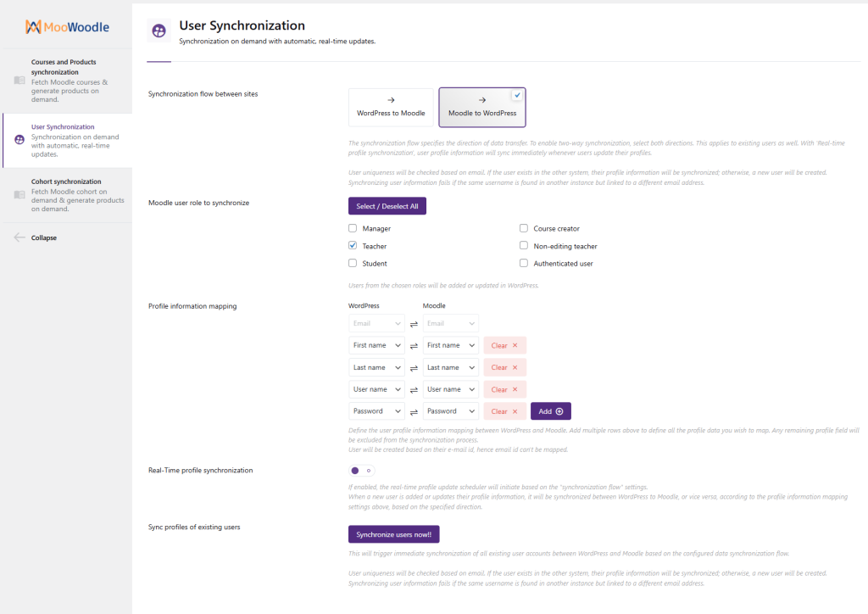Open the Moodle Last name dropdown
Image resolution: width=868 pixels, height=614 pixels.
(x=450, y=367)
